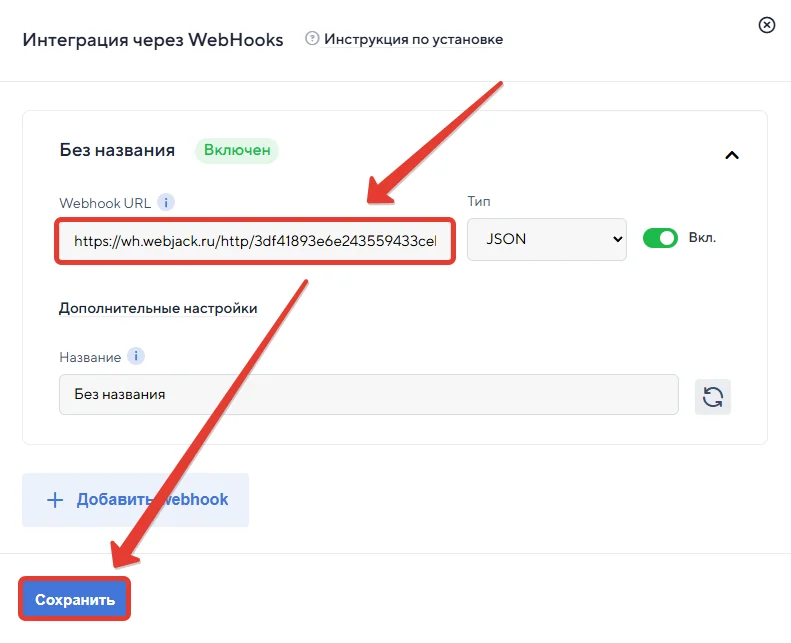Open the Инструкция по установке link
The image size is (791, 643).
pos(413,39)
